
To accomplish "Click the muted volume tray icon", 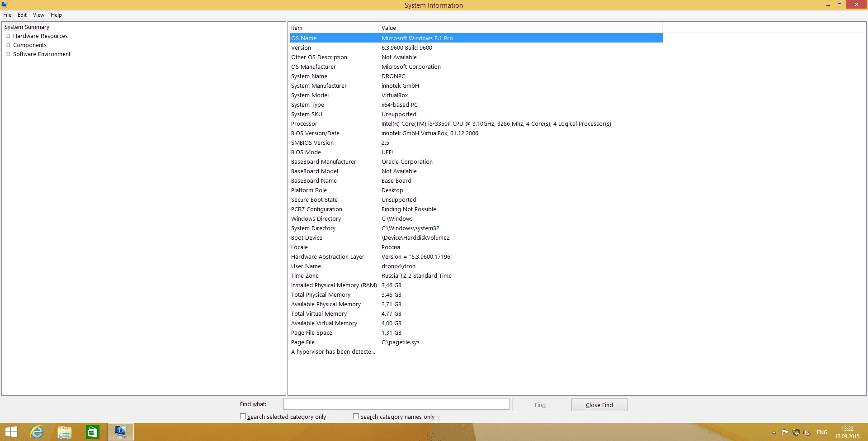I will 807,432.
